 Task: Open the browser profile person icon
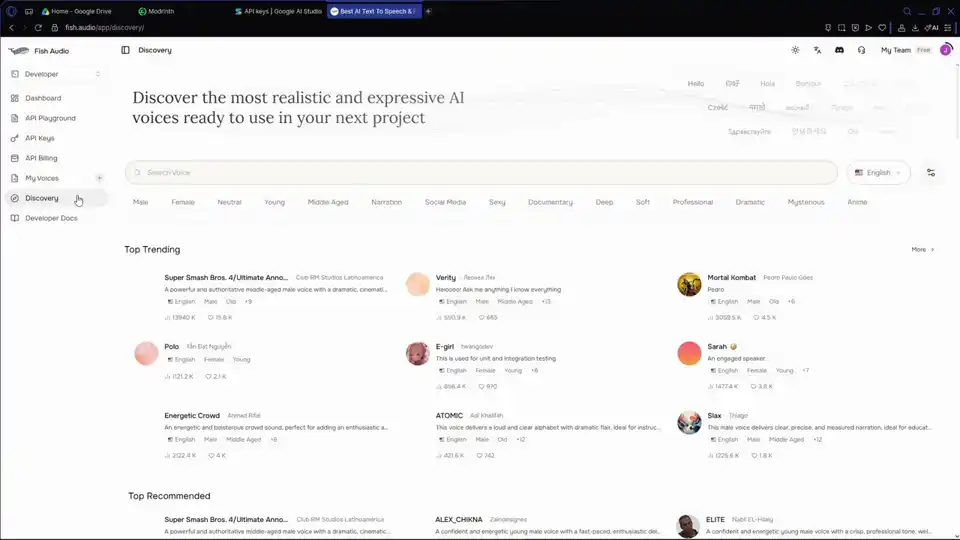(901, 28)
